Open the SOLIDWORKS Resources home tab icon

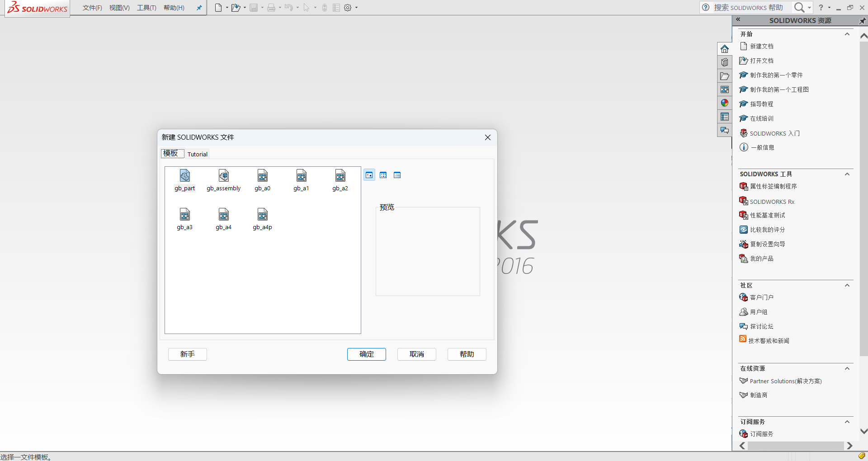tap(725, 49)
